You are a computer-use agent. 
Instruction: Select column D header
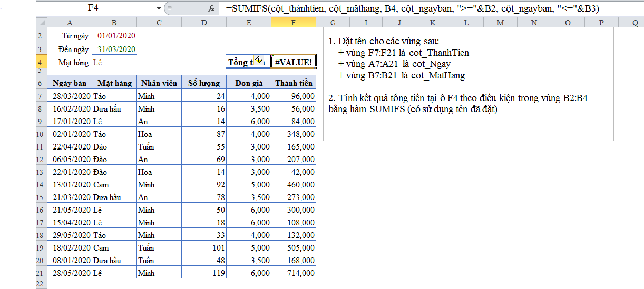point(204,23)
